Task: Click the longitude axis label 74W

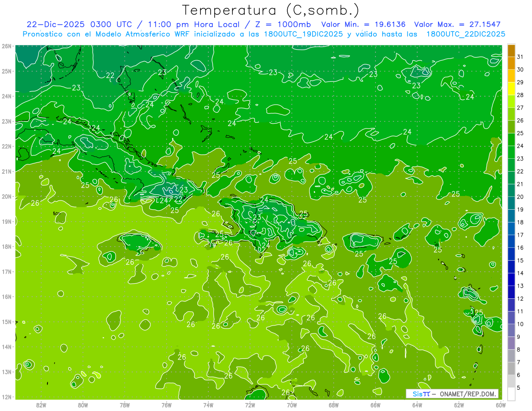Action: pos(208,404)
